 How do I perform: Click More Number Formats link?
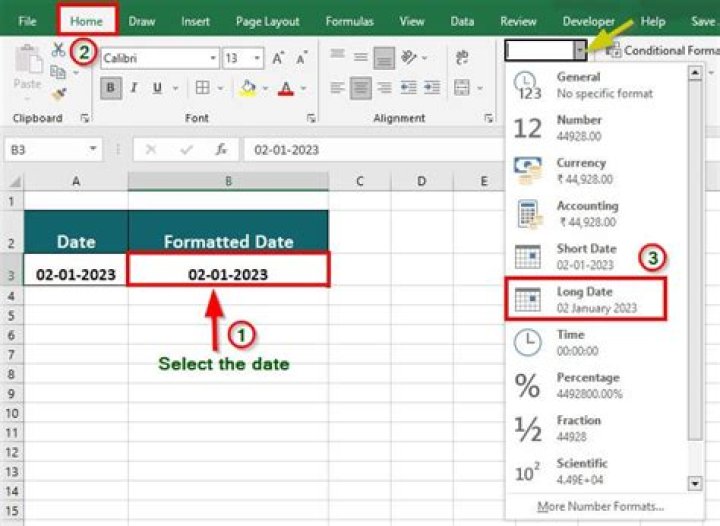[x=599, y=506]
